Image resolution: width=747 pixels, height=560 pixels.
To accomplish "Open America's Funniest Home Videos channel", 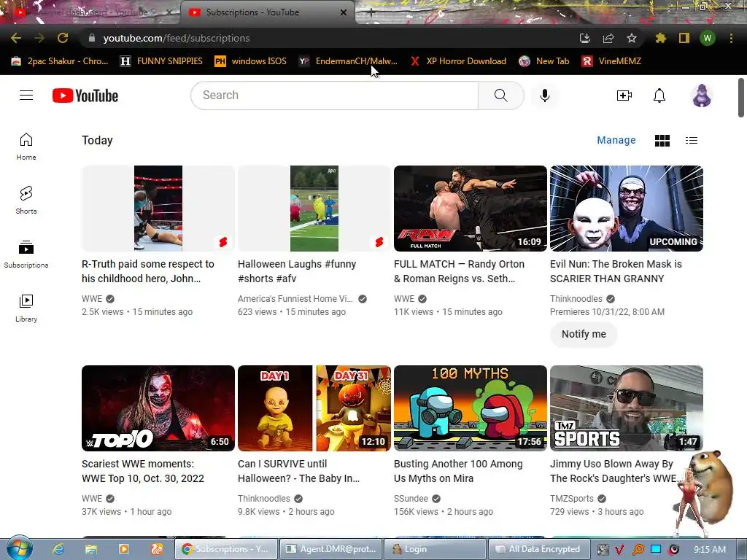I will 295,298.
